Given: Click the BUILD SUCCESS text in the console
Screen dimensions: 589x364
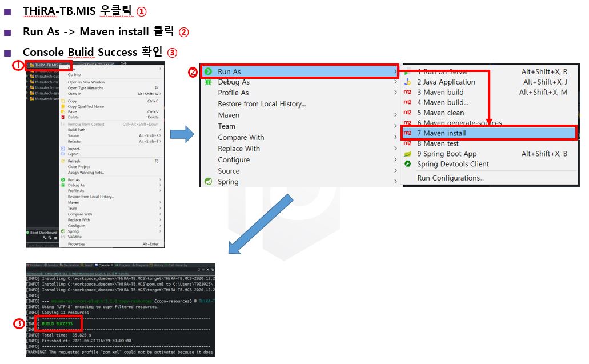Looking at the screenshot, I should 57,324.
